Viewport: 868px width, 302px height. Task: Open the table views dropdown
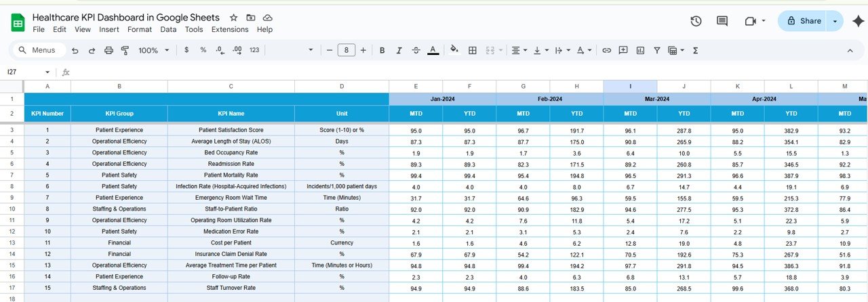pyautogui.click(x=676, y=50)
